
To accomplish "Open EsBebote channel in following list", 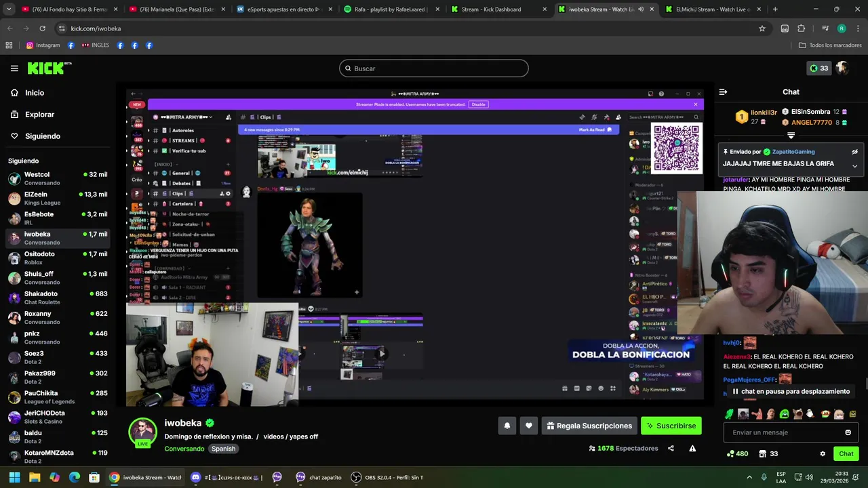I will pyautogui.click(x=58, y=218).
